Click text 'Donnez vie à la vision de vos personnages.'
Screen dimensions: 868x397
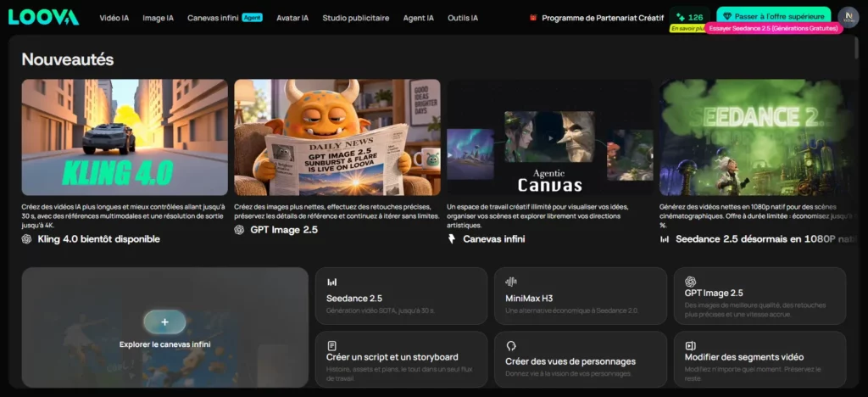pyautogui.click(x=569, y=374)
